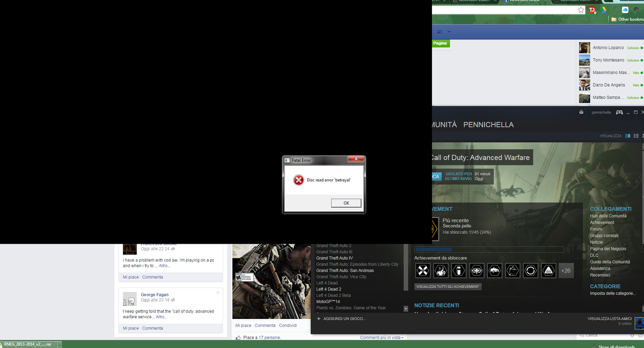Open the red TD extension in Chrome
Image resolution: width=644 pixels, height=348 pixels.
pyautogui.click(x=592, y=10)
